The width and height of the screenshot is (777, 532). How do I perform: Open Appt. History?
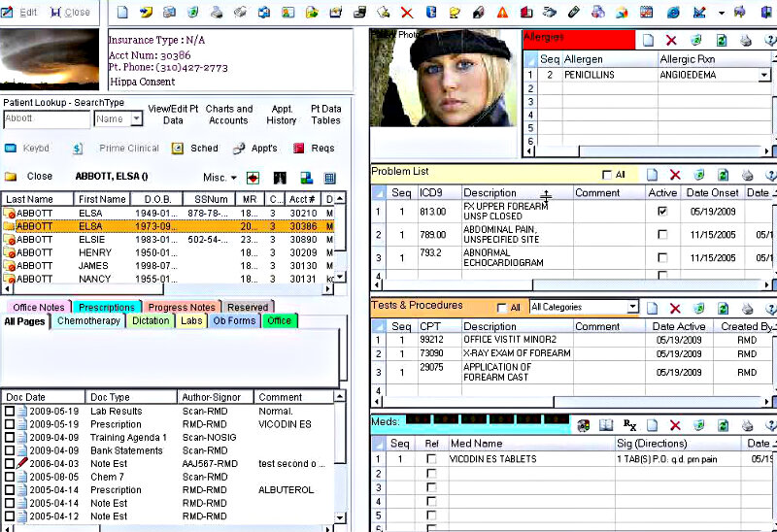coord(282,115)
